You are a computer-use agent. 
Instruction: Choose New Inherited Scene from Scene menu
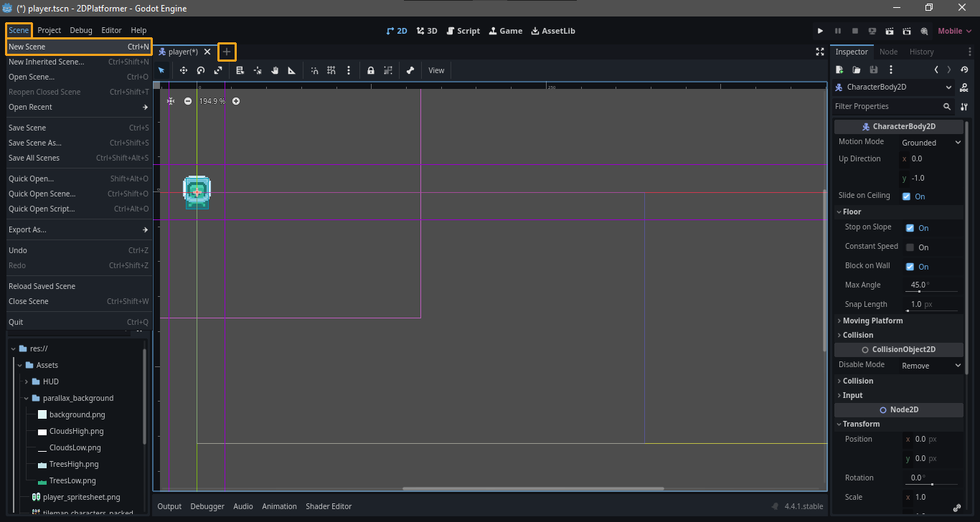coord(46,62)
